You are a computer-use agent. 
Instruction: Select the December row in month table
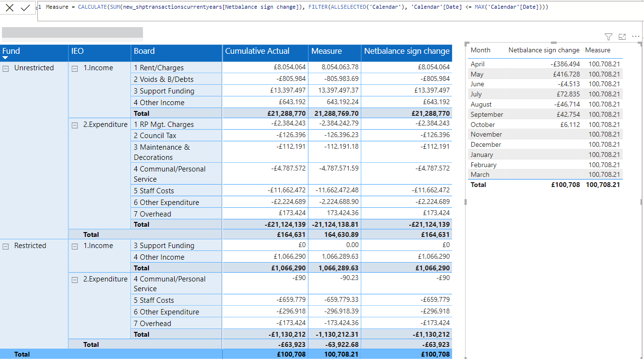point(545,144)
